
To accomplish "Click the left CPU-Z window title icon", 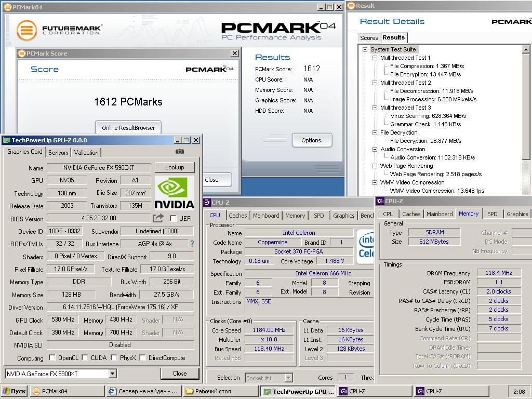I will [207, 203].
